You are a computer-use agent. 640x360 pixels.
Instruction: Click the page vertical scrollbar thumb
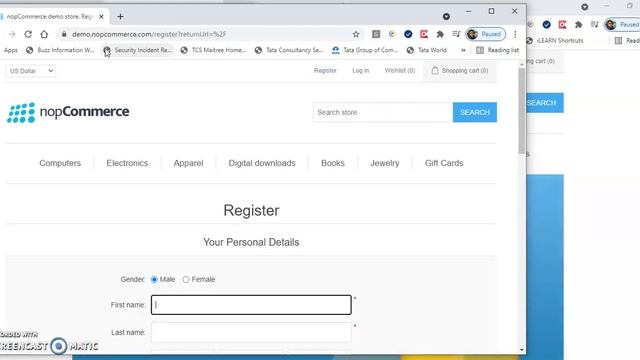(x=522, y=111)
